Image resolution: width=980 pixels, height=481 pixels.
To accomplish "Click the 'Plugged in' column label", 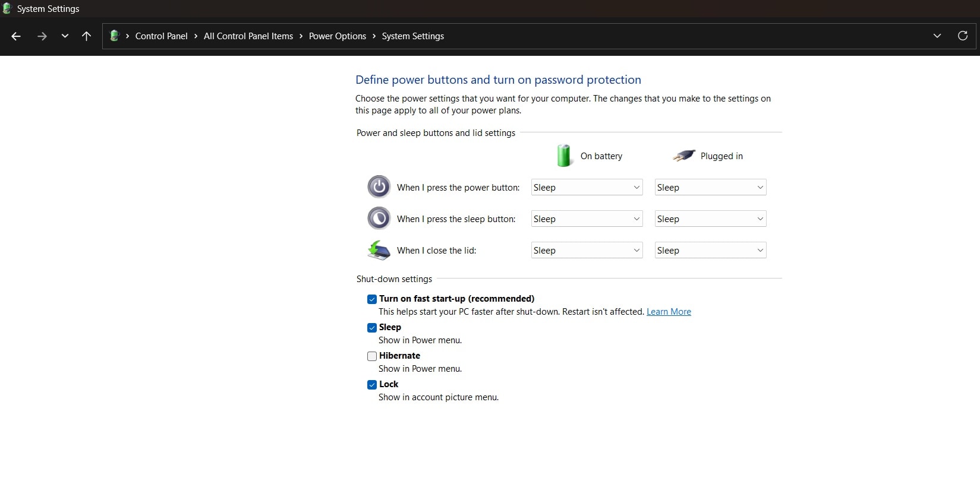I will point(721,156).
